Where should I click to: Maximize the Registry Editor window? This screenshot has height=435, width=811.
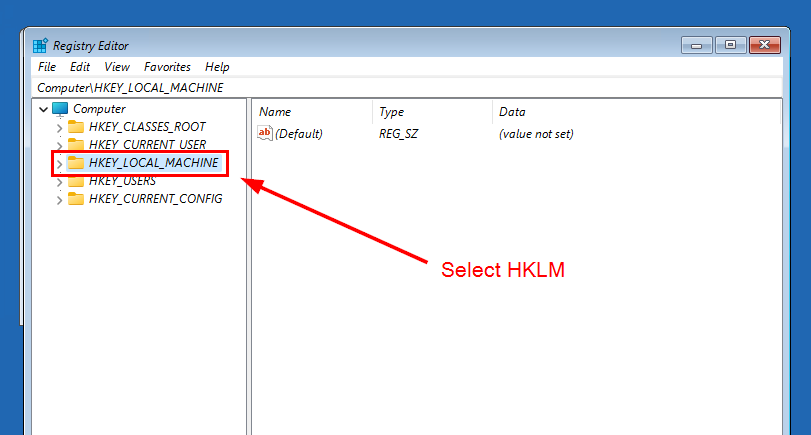730,45
